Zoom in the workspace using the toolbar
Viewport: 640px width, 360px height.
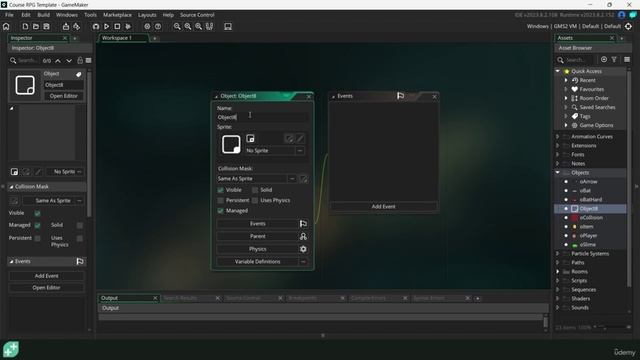click(198, 27)
